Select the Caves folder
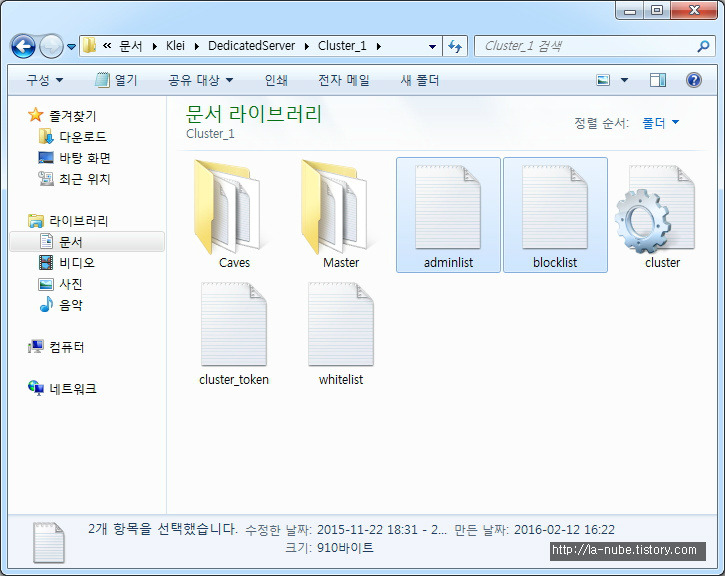The image size is (725, 576). coord(234,215)
